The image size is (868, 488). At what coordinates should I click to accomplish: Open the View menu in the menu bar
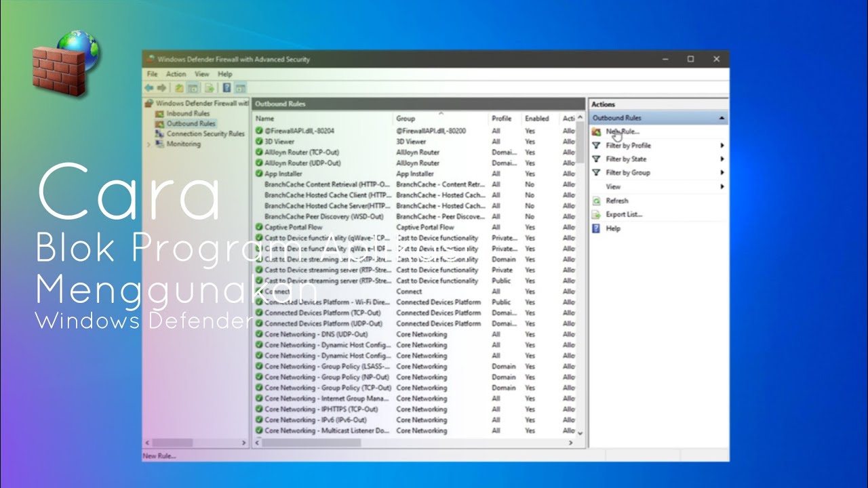click(x=202, y=74)
